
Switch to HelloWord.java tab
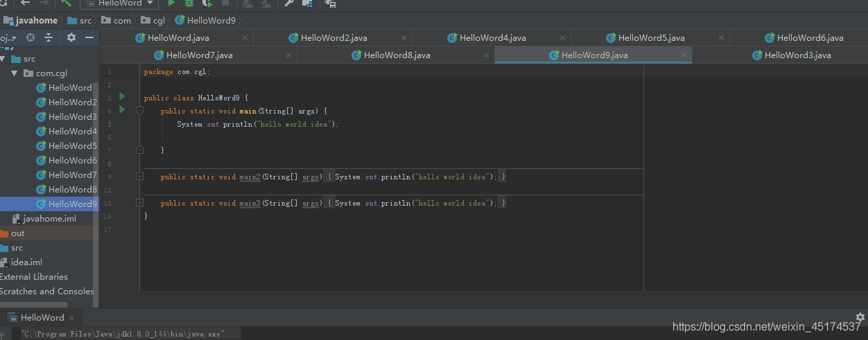point(178,37)
